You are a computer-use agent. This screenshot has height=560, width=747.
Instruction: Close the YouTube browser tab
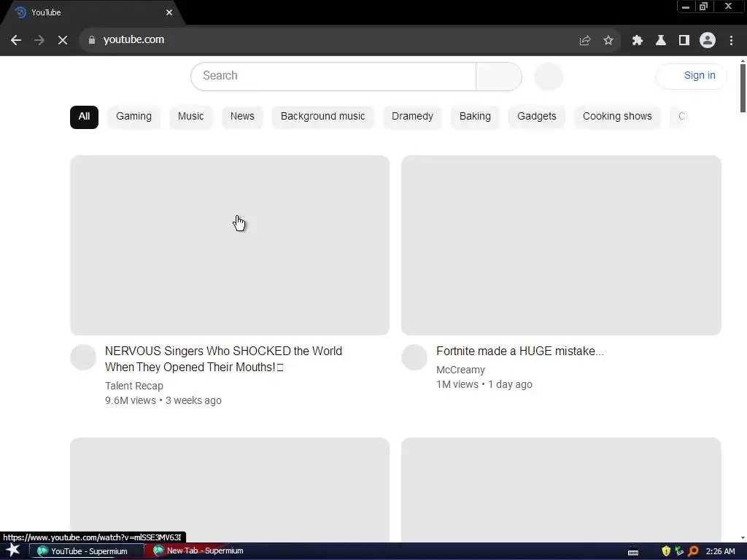[x=169, y=12]
